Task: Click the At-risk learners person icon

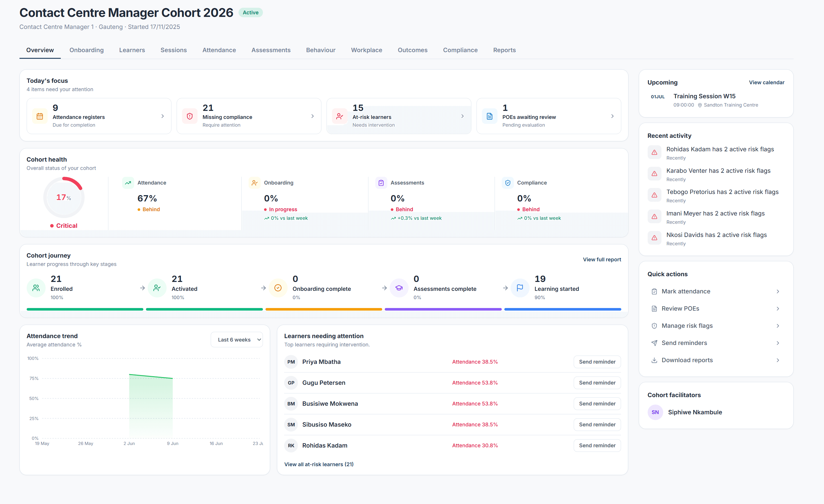Action: [x=339, y=116]
